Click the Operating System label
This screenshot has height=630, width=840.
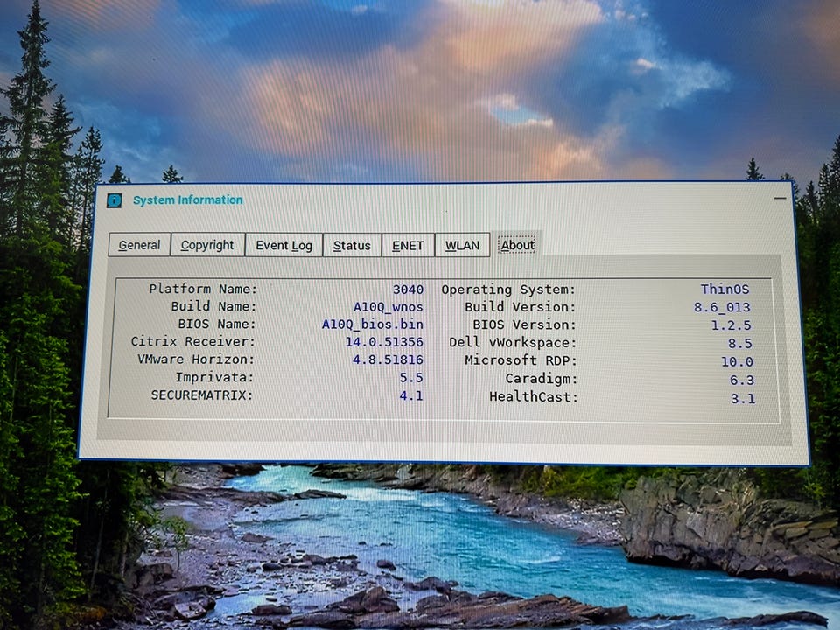click(508, 290)
